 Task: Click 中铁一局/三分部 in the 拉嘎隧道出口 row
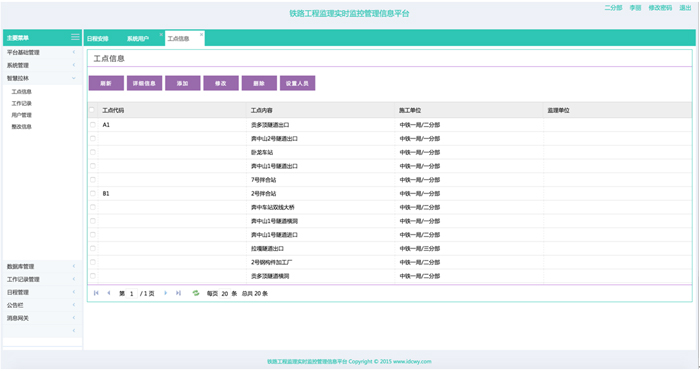click(x=420, y=249)
